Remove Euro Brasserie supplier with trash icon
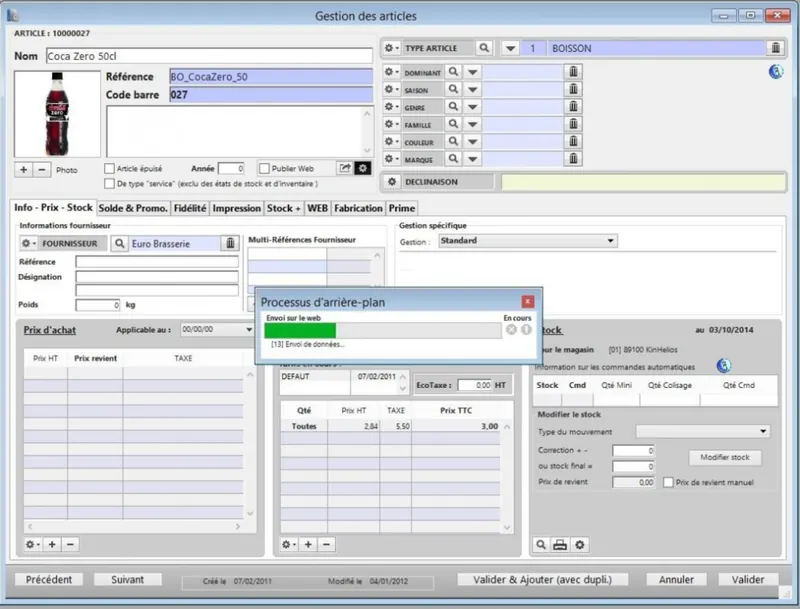Screen dimensions: 800x609 tap(230, 243)
